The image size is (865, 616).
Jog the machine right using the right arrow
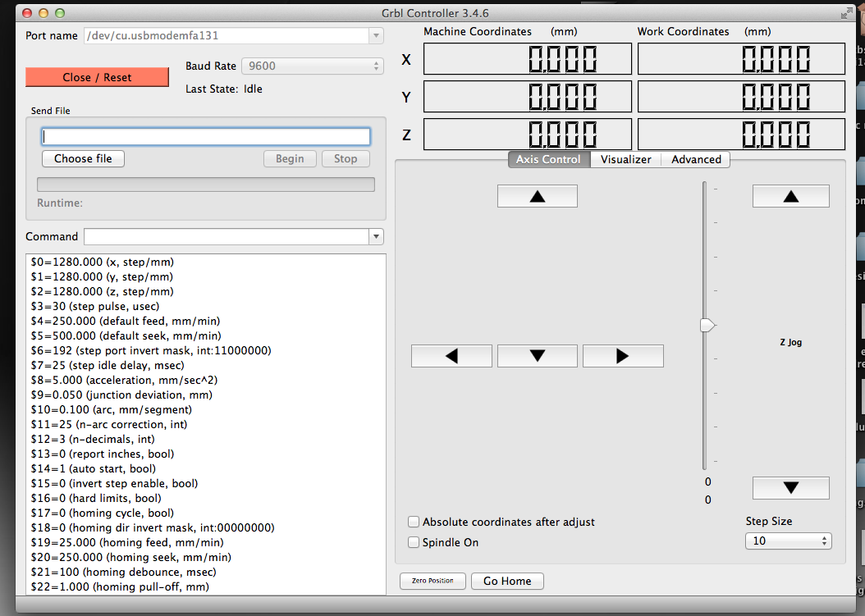coord(623,355)
